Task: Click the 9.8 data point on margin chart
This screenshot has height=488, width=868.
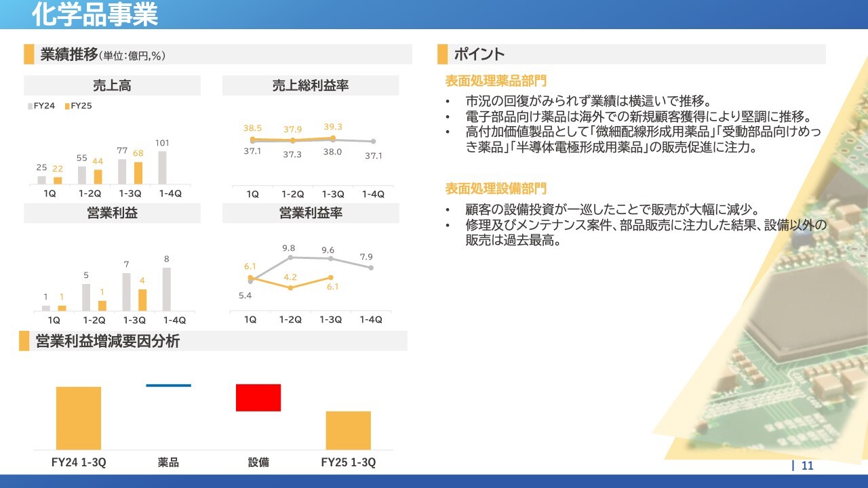Action: pos(290,258)
